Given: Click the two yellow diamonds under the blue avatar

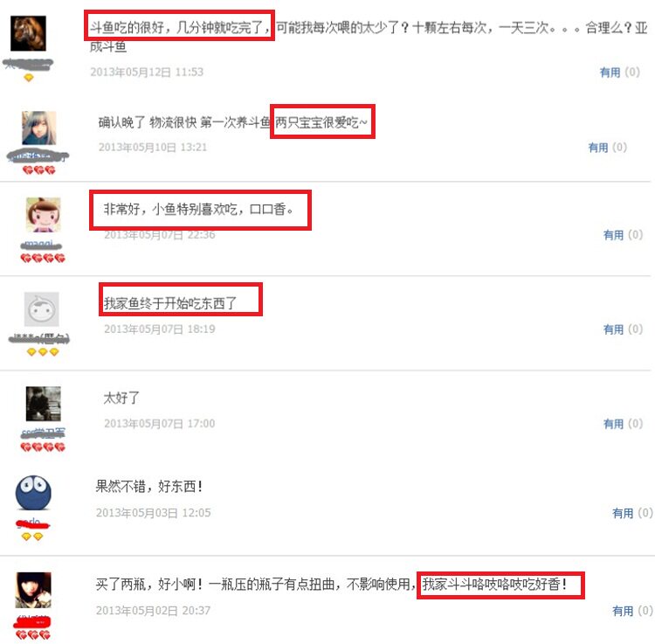Looking at the screenshot, I should coord(32,537).
